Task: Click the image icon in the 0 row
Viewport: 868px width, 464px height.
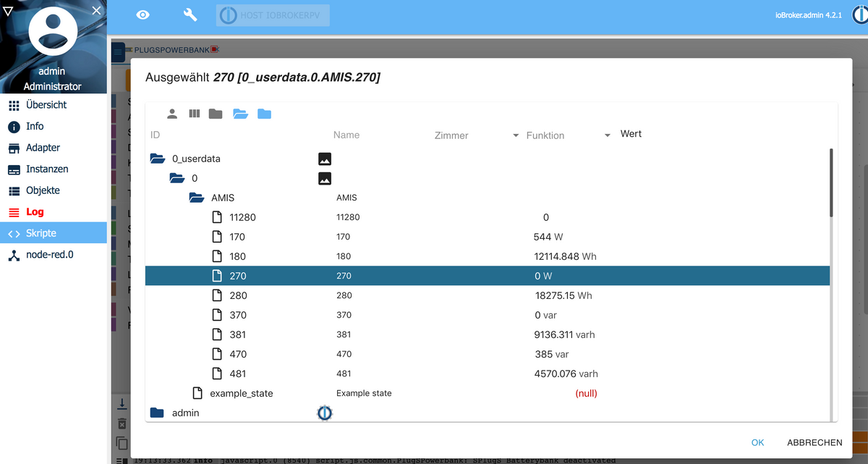Action: click(x=325, y=178)
